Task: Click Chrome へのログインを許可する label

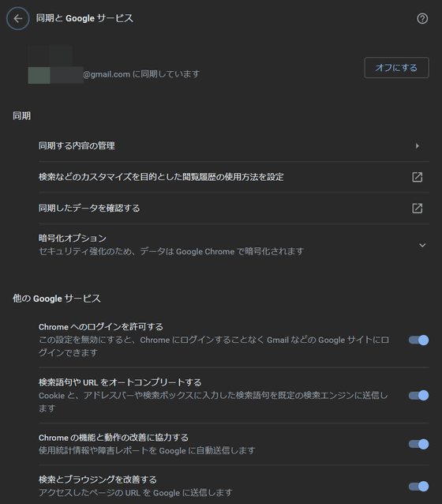Action: (x=101, y=327)
